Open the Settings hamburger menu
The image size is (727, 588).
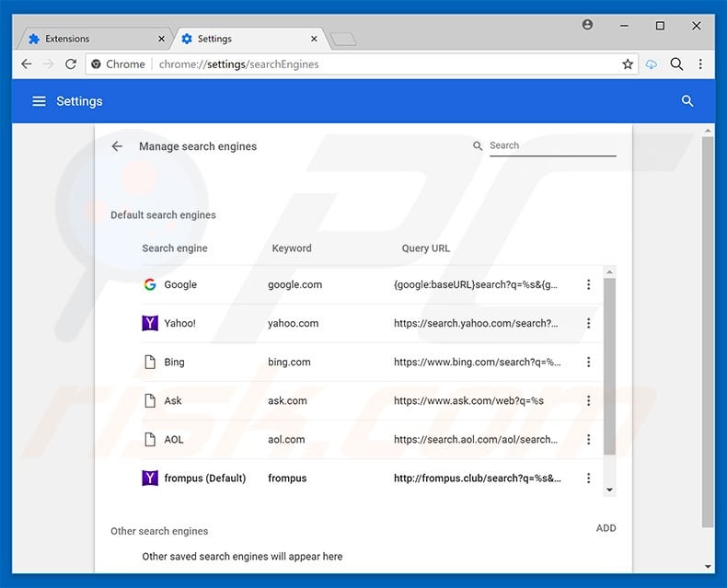click(39, 101)
